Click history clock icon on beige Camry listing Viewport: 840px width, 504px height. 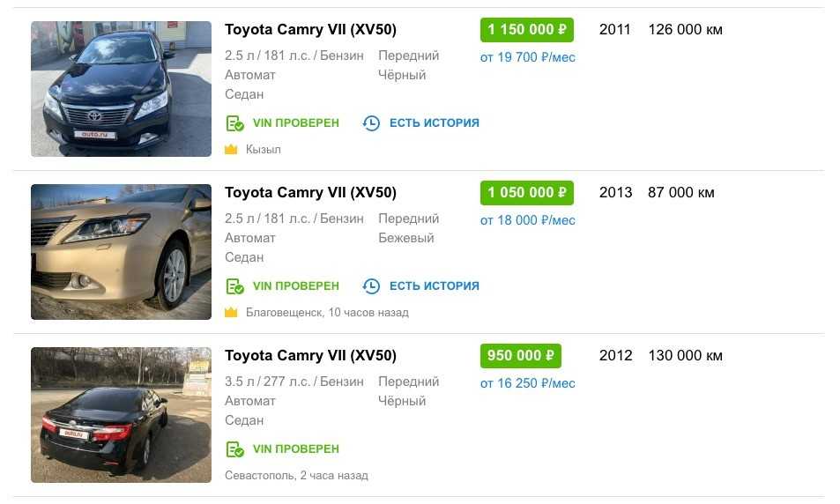coord(372,286)
